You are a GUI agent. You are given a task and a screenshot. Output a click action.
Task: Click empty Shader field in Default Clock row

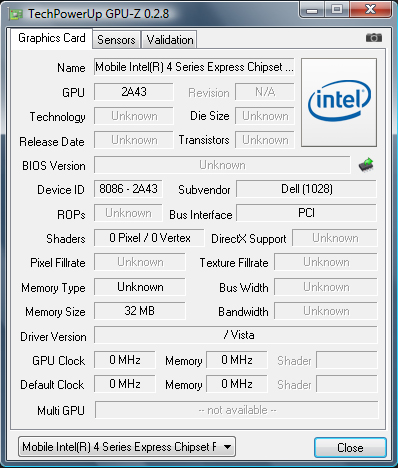pos(347,384)
